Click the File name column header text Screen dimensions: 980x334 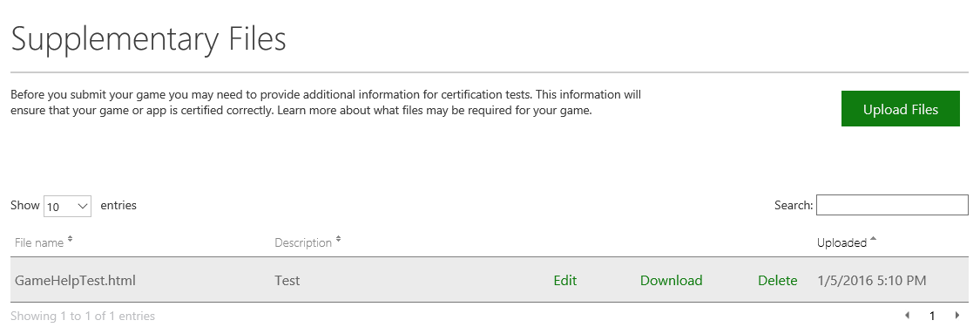click(x=39, y=242)
